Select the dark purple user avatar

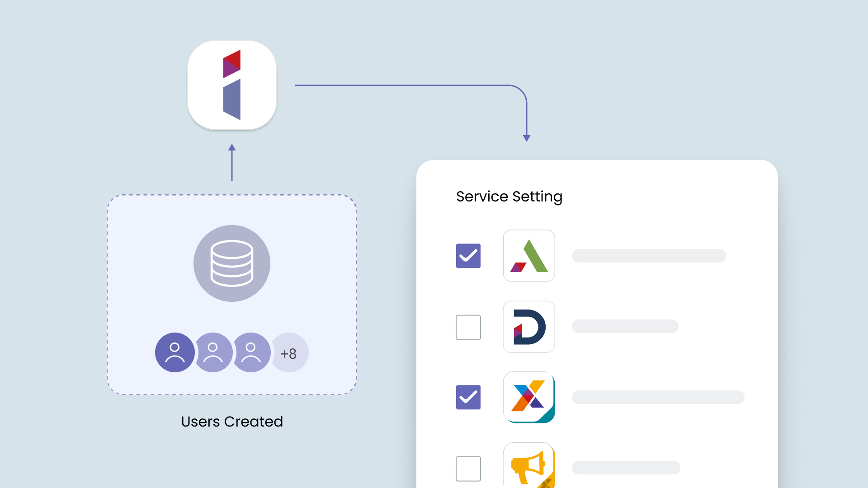pyautogui.click(x=175, y=352)
